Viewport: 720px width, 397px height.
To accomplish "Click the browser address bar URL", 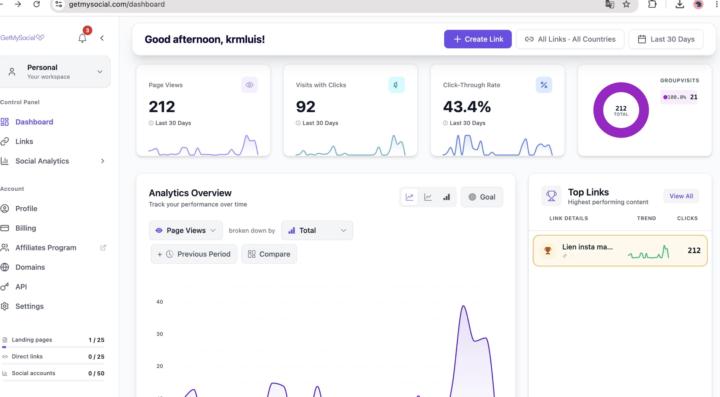I will click(117, 4).
